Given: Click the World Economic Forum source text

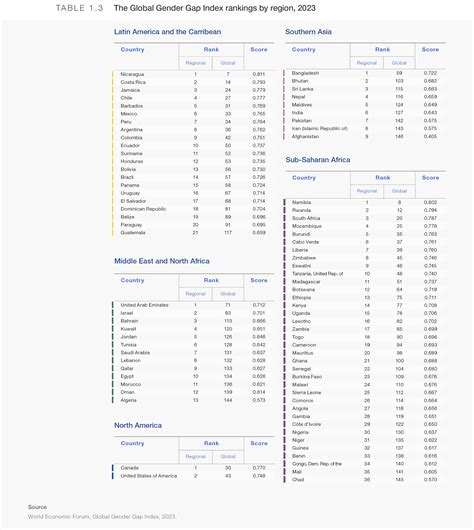Looking at the screenshot, I should [x=102, y=516].
